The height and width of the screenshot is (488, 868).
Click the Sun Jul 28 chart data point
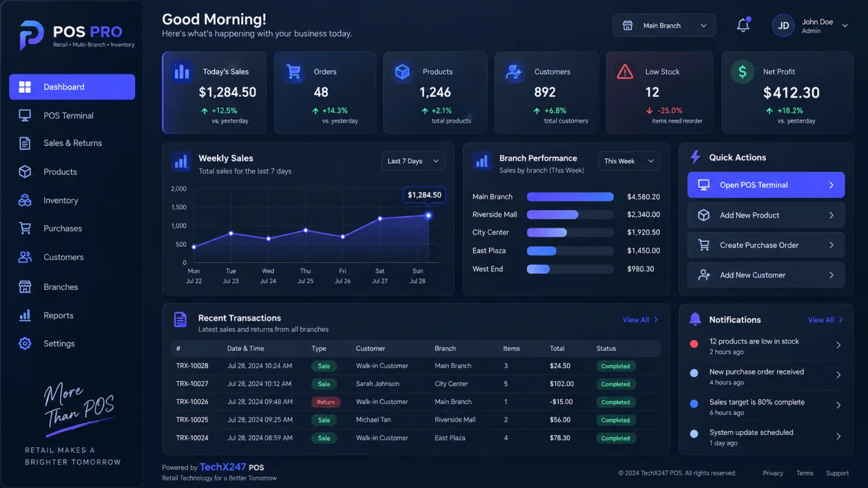point(429,216)
